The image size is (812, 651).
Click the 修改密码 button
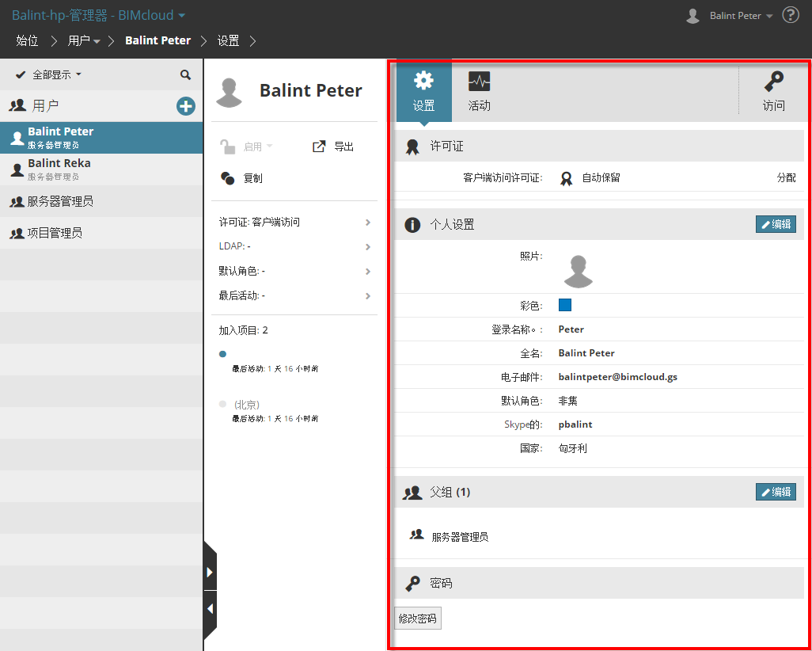coord(417,619)
